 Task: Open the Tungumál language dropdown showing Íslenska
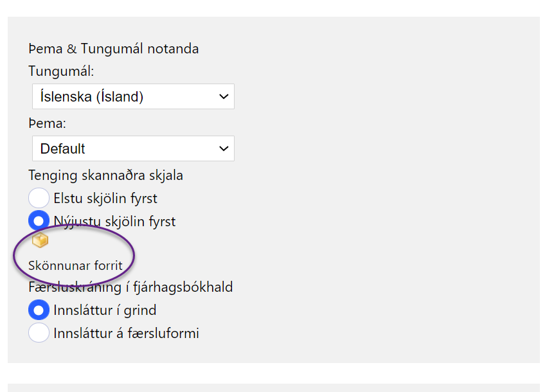pyautogui.click(x=133, y=96)
